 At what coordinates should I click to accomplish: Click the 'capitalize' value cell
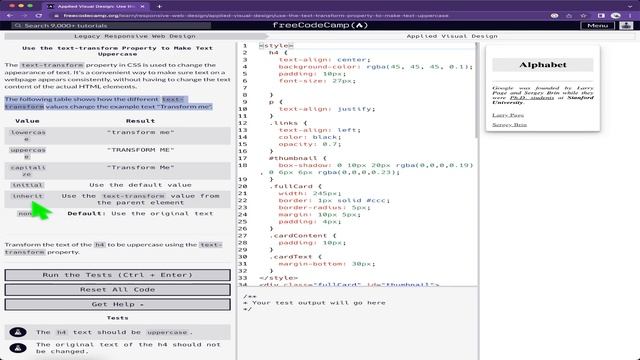(27, 171)
